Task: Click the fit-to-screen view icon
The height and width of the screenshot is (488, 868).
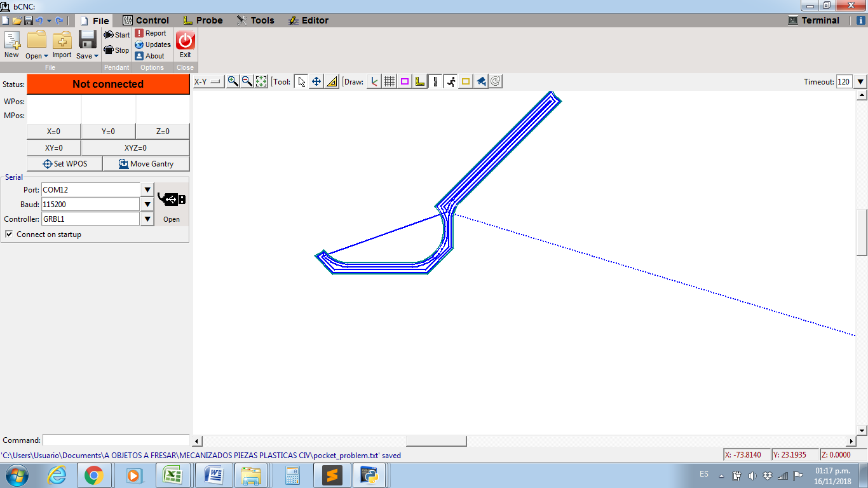Action: (x=261, y=81)
